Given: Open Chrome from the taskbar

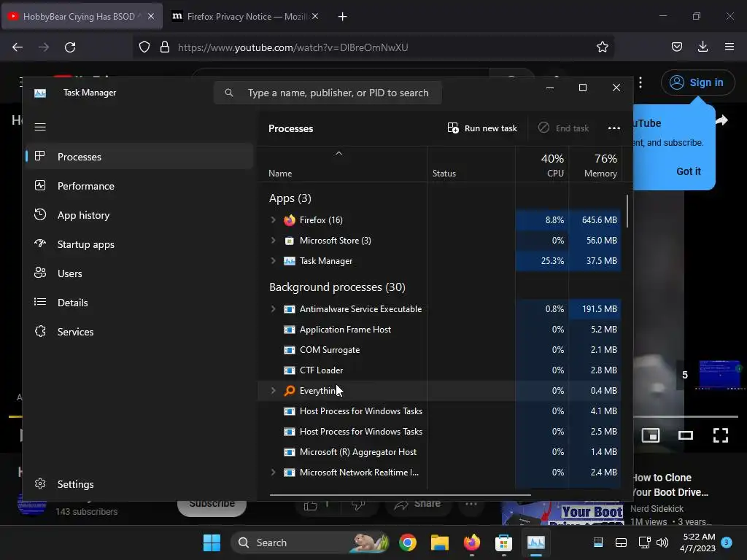Looking at the screenshot, I should pos(407,542).
